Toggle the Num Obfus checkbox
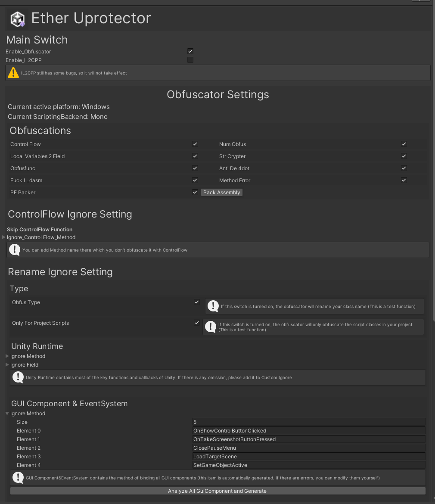Image resolution: width=435 pixels, height=504 pixels. pyautogui.click(x=404, y=144)
